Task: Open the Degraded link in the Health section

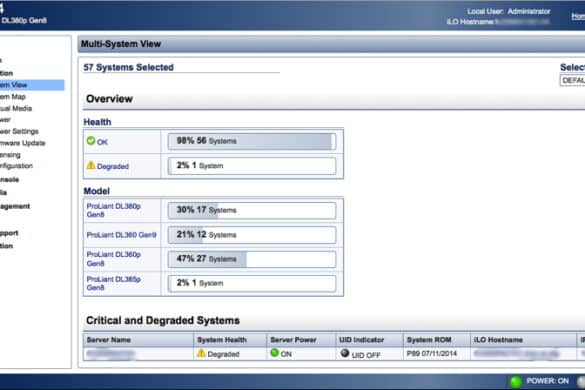Action: coord(113,166)
